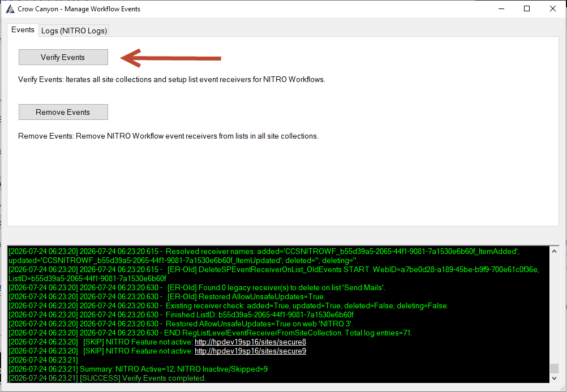
Task: Open the secure8 site link in log
Action: point(250,342)
